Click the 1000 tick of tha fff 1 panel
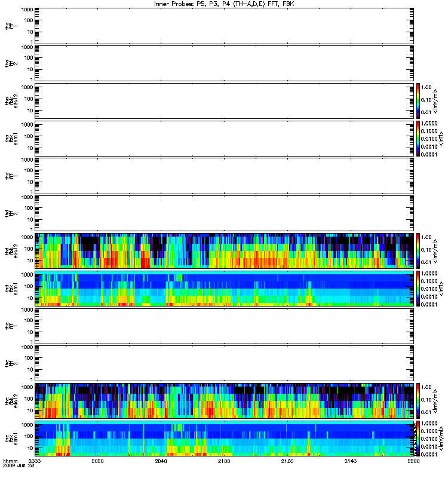Screen dimensions: 448x478 tap(27, 10)
